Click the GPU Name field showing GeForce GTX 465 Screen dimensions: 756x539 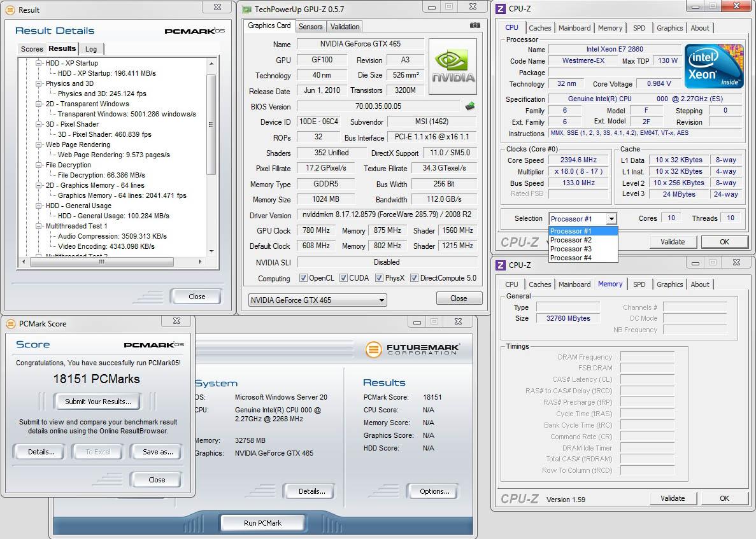point(360,44)
